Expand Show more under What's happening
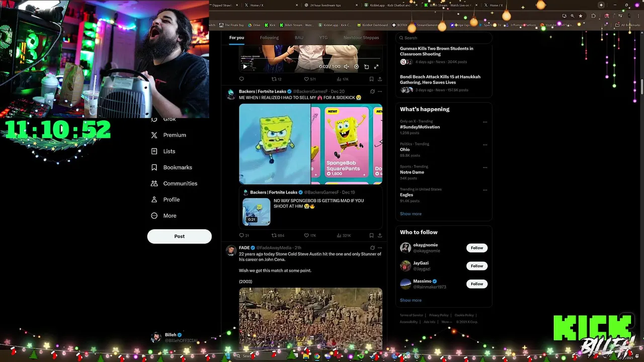The image size is (644, 362). tap(411, 214)
